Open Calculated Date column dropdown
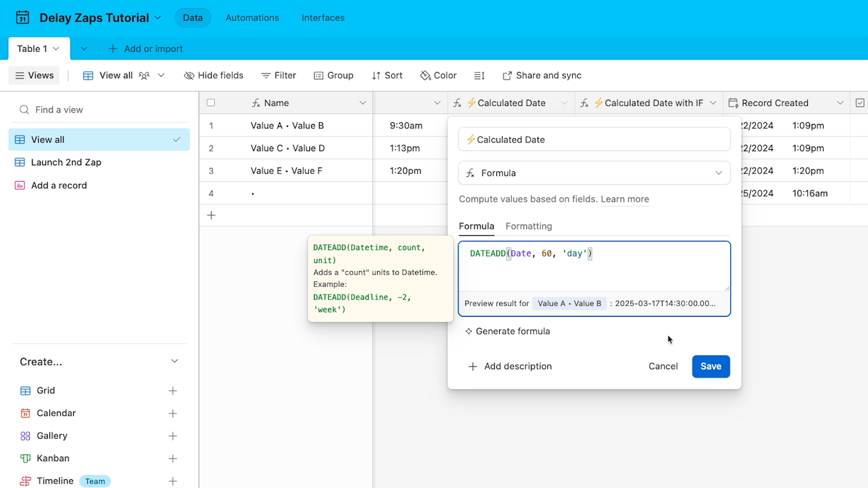Viewport: 868px width, 488px height. 565,103
